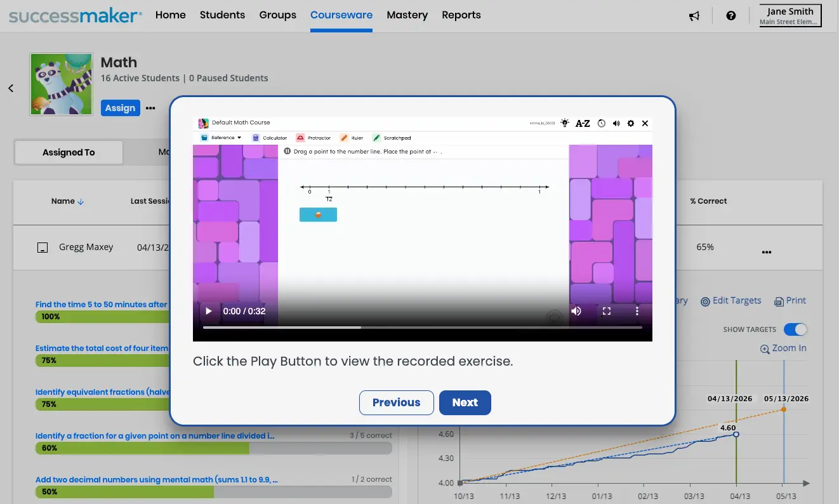Toggle the Show Targets switch
The width and height of the screenshot is (839, 504).
[795, 329]
